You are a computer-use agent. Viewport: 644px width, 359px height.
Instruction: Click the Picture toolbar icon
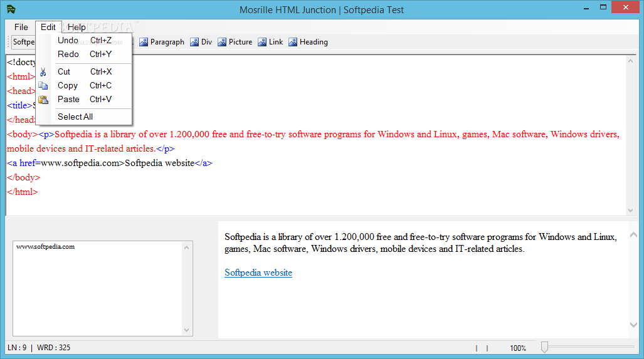click(x=222, y=42)
